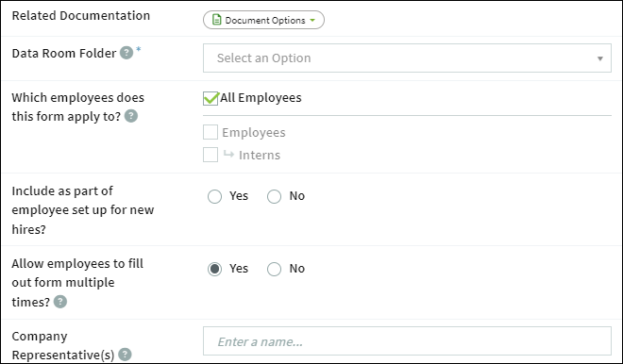Uncheck the All Employees checkbox
This screenshot has width=623, height=364.
click(210, 98)
